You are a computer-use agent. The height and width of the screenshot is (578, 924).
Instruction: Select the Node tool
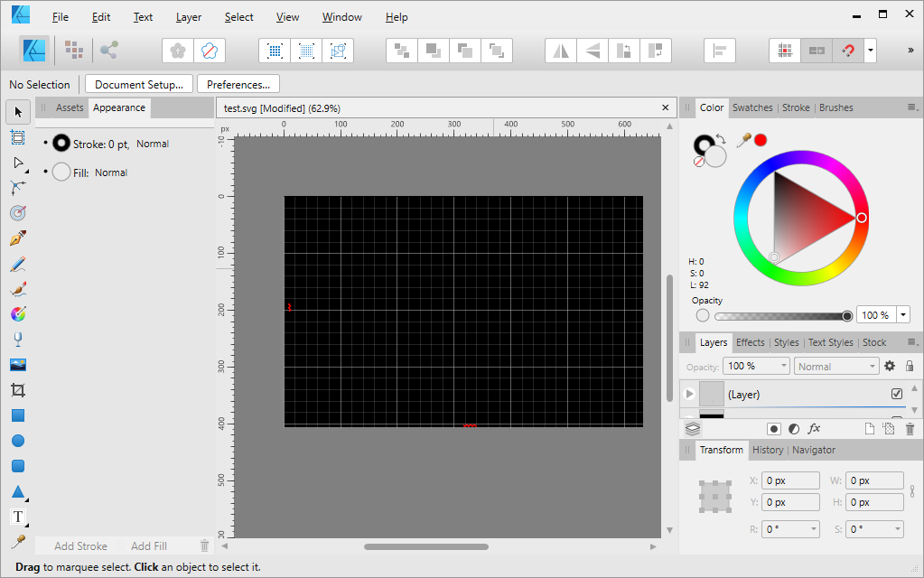[17, 163]
